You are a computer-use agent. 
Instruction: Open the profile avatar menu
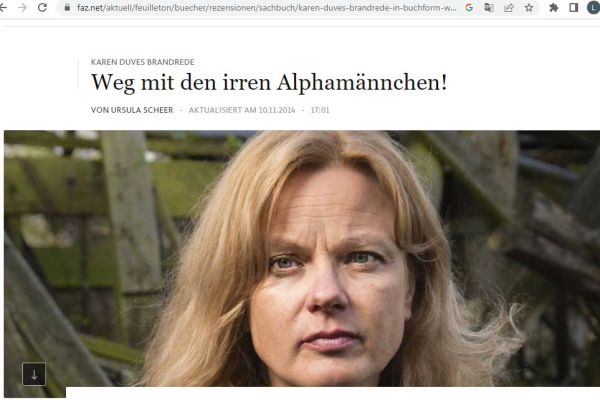(593, 7)
